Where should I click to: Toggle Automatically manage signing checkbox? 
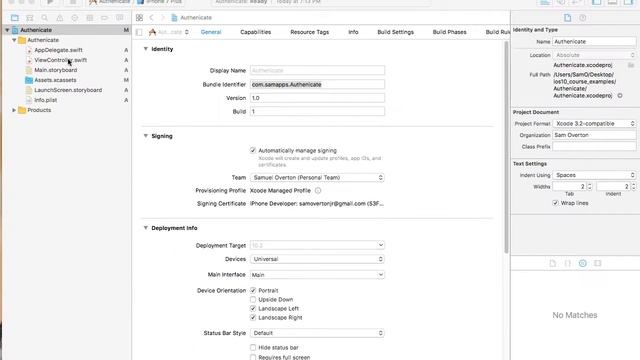(253, 151)
